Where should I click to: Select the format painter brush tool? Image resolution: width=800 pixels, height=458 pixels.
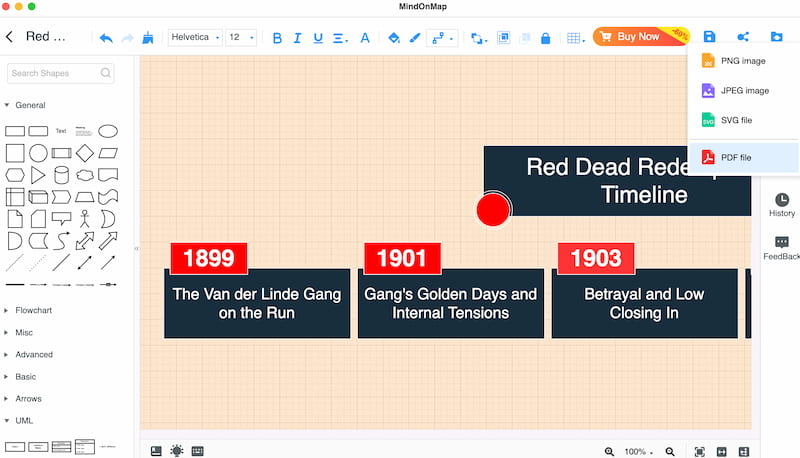click(148, 37)
